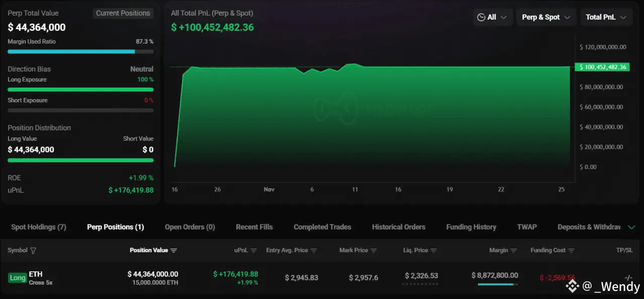The height and width of the screenshot is (299, 644).
Task: Sort by Position Value column icon
Action: [174, 251]
